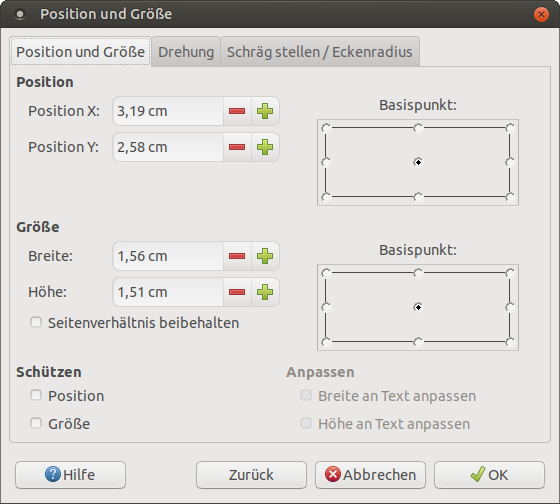Decrease Höhe with the minus icon
The image size is (560, 504).
[x=237, y=292]
